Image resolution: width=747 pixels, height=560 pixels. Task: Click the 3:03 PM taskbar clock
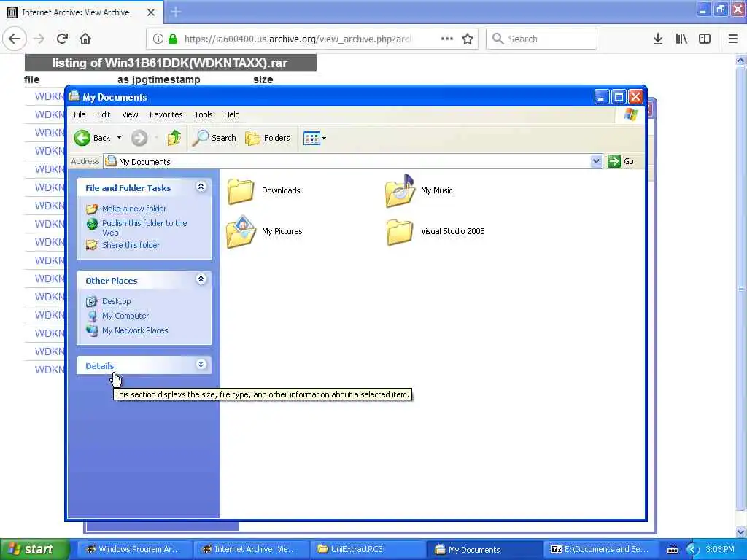[720, 550]
